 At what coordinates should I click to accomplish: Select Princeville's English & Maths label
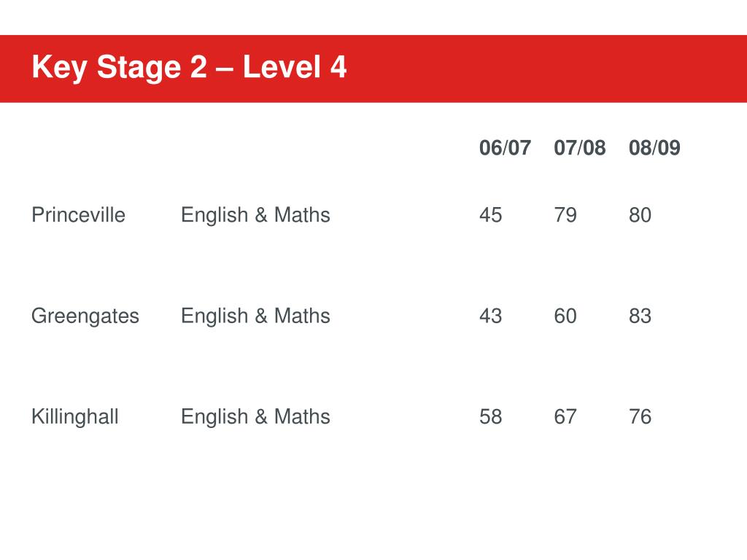pos(255,215)
